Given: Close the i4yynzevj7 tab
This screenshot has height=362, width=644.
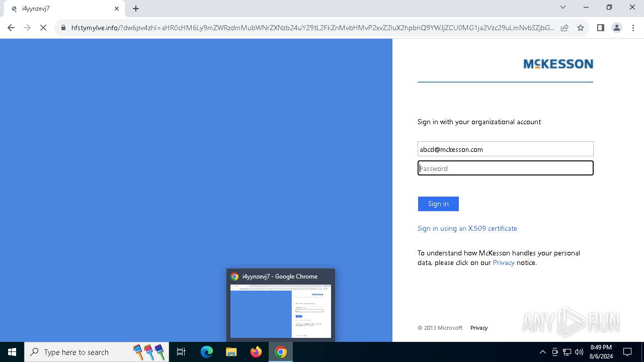Looking at the screenshot, I should coord(117,9).
